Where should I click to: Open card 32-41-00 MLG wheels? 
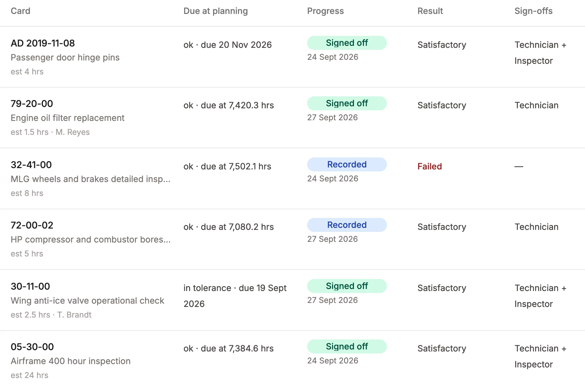31,165
